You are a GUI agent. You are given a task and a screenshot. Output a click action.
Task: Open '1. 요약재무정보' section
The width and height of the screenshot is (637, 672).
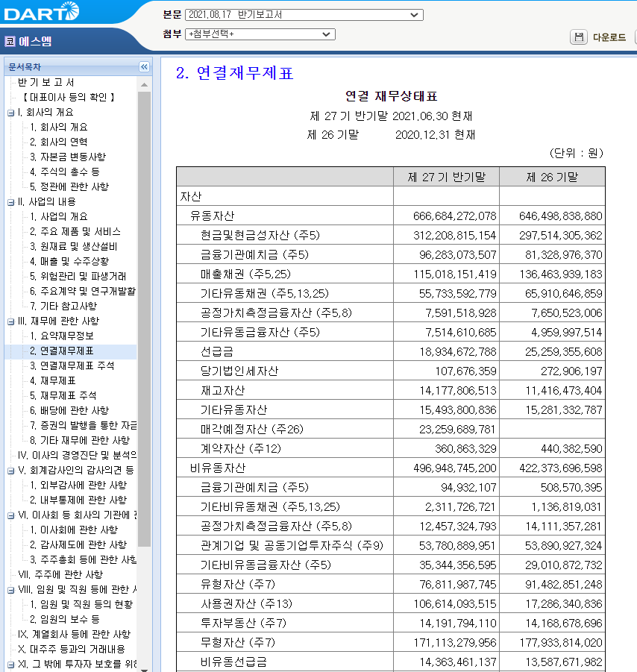coord(62,336)
